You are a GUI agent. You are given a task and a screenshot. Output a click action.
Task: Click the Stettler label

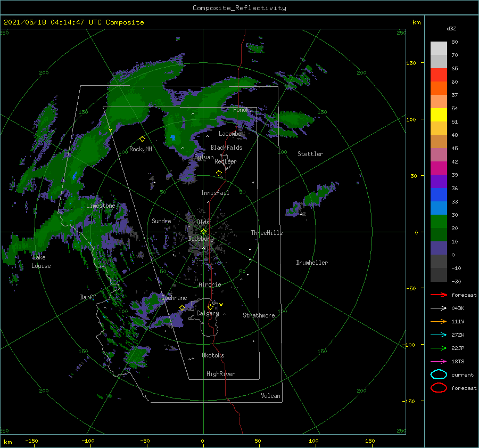(x=310, y=154)
